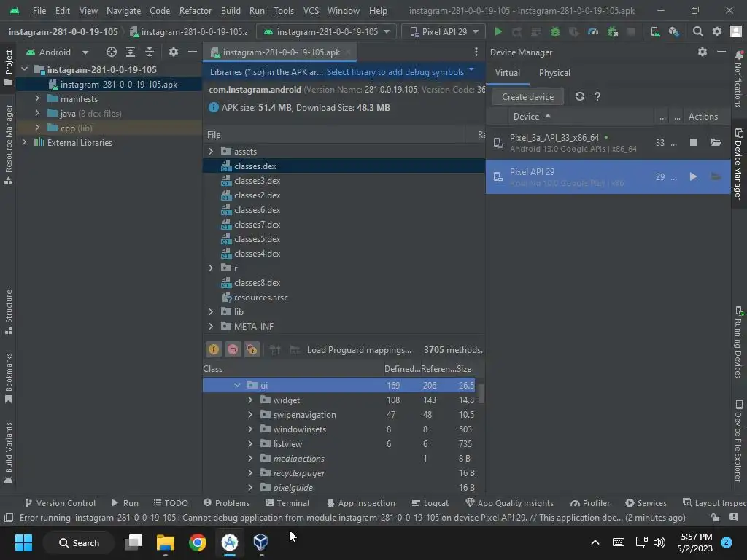Open Device Manager help question mark
Image resolution: width=747 pixels, height=560 pixels.
597,97
